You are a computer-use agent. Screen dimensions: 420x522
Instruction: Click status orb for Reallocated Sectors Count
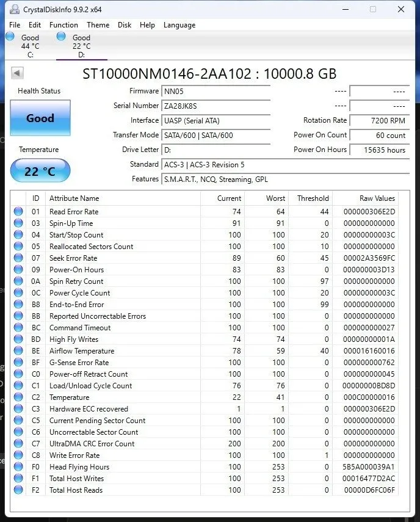click(18, 247)
